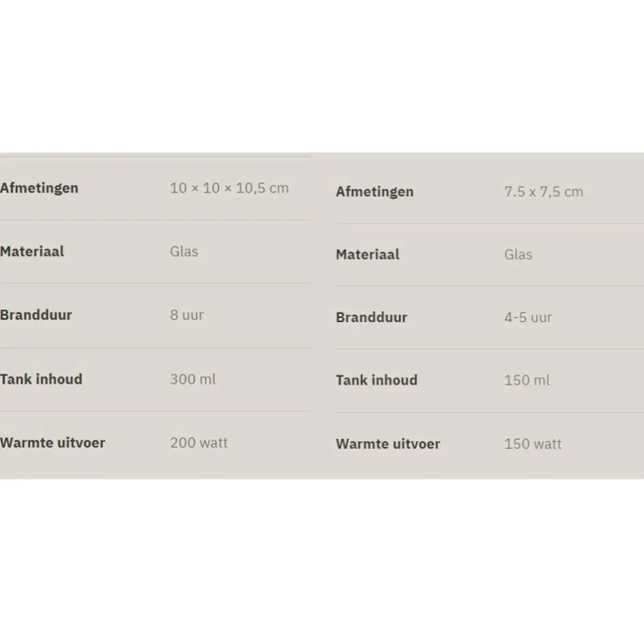Click the "7.5 x 7,5 cm" dimensions value
Screen dimensions: 644x644
click(x=544, y=192)
